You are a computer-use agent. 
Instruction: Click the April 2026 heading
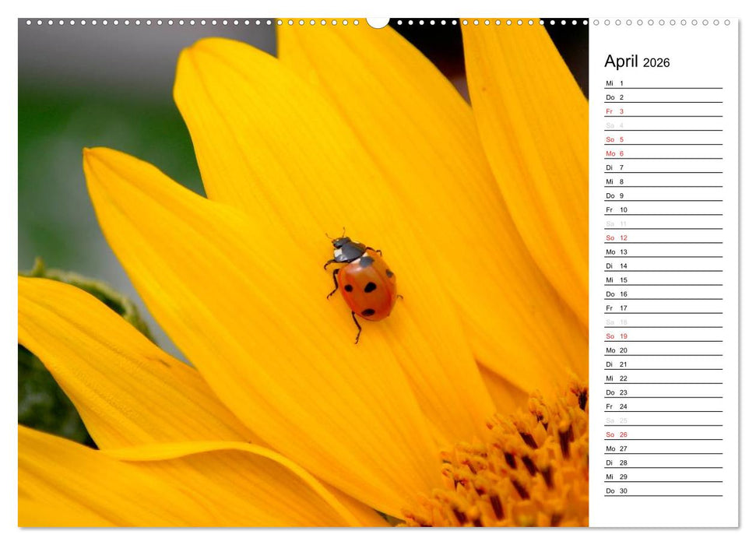[638, 62]
